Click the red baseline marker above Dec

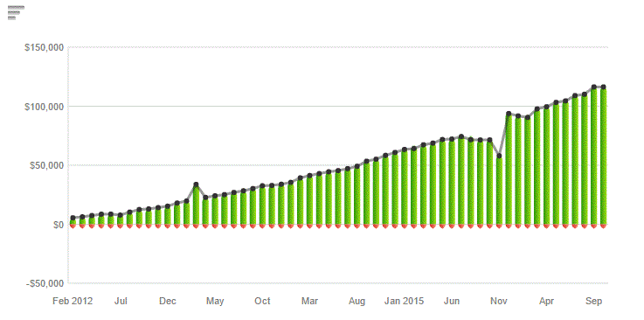click(x=168, y=226)
